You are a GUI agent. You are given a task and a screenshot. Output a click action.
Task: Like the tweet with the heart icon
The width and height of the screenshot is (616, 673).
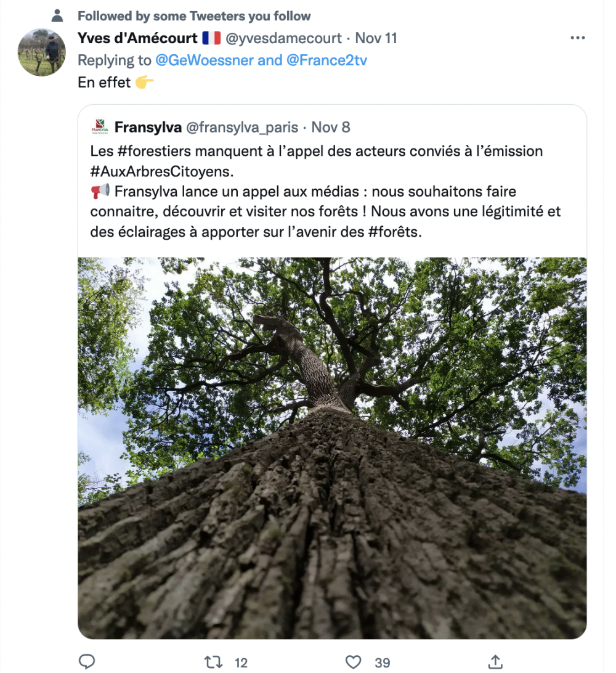coord(353,663)
